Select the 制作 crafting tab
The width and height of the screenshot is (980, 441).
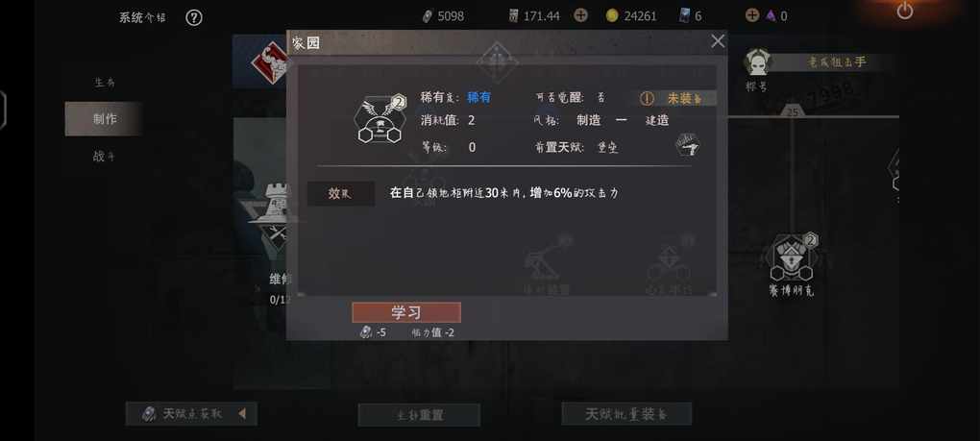pyautogui.click(x=105, y=119)
